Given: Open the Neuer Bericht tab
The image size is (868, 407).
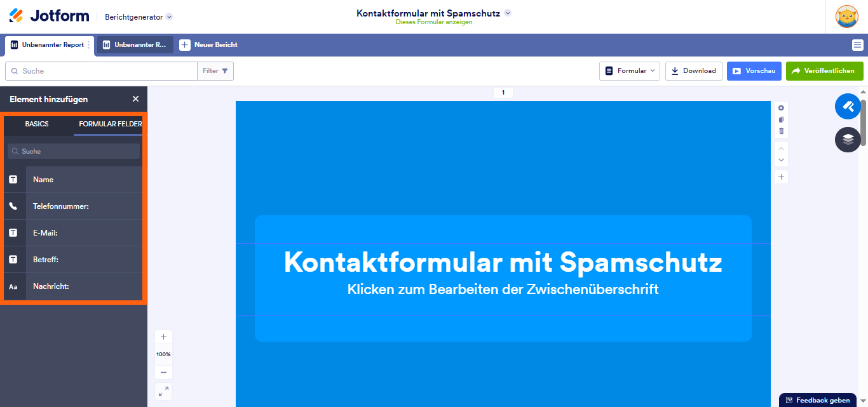Looking at the screenshot, I should coord(208,44).
